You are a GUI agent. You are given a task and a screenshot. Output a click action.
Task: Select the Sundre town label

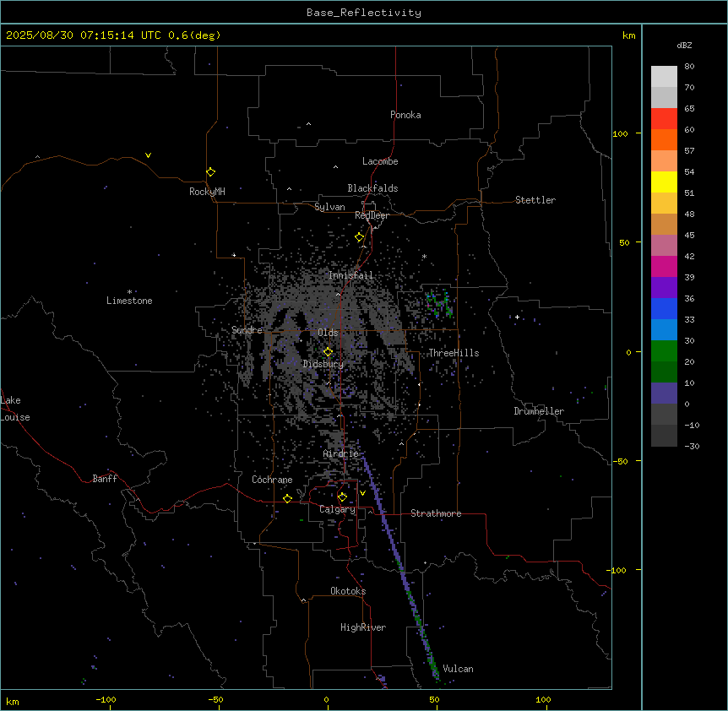[x=247, y=330]
